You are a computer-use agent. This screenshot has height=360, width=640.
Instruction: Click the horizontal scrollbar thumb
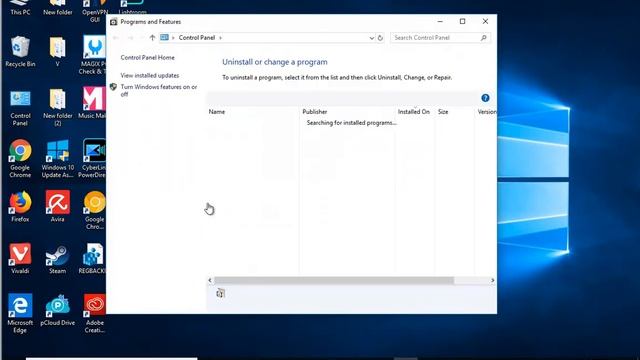[x=334, y=280]
